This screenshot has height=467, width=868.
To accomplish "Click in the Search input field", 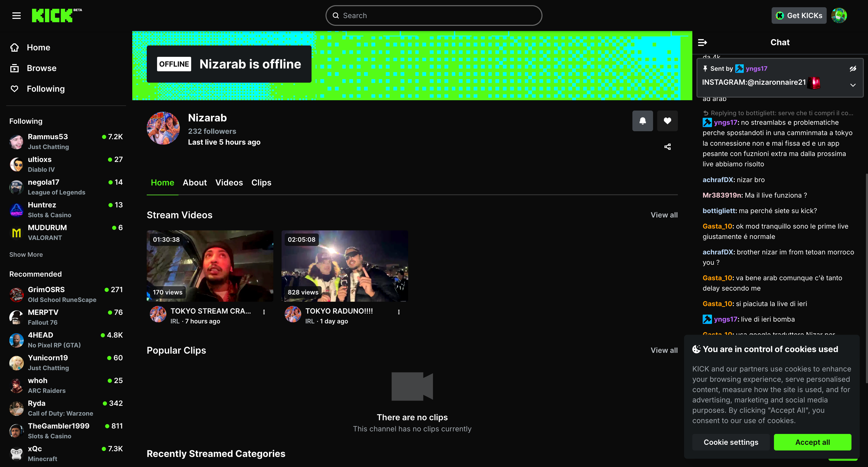I will (434, 15).
